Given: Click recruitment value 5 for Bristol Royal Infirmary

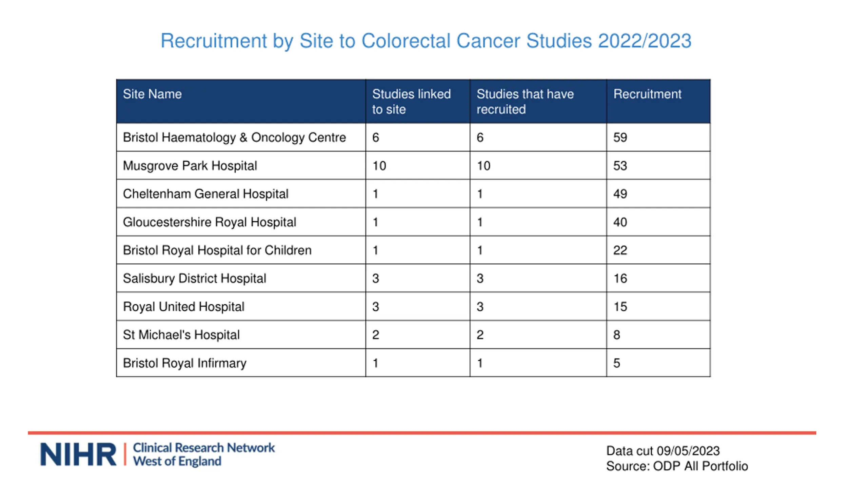Looking at the screenshot, I should 616,363.
